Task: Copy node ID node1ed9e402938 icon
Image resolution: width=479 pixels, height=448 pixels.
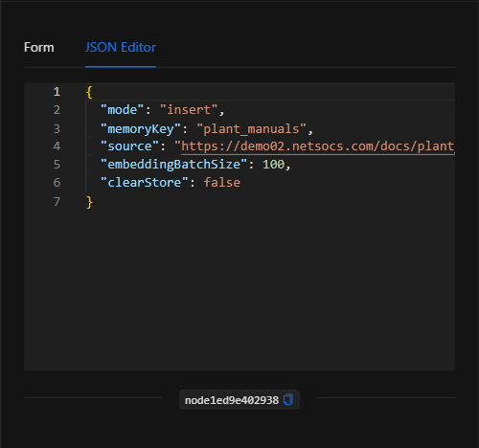Action: click(x=288, y=399)
